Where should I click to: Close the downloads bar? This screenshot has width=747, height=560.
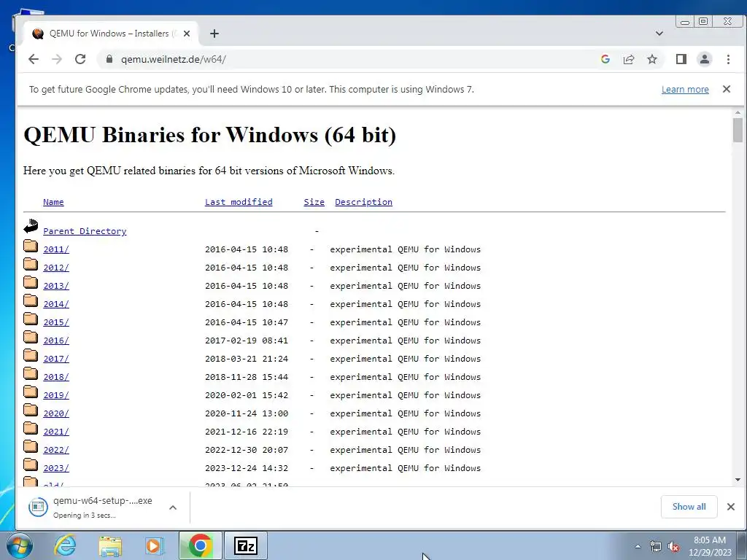(731, 507)
